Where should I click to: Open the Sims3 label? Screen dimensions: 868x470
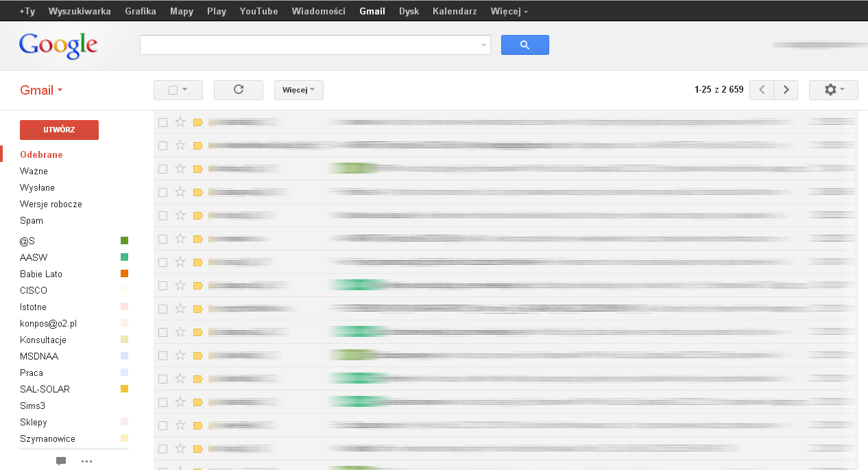[x=32, y=406]
